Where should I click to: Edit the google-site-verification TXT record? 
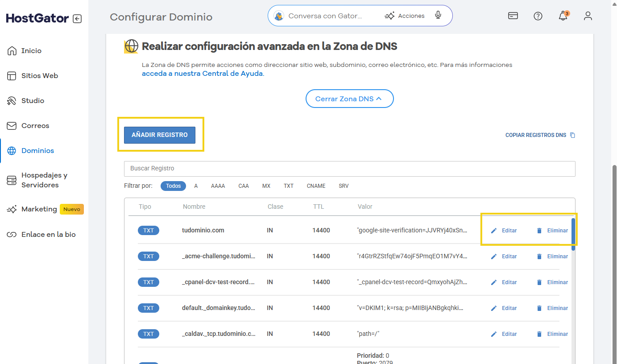[x=504, y=230]
